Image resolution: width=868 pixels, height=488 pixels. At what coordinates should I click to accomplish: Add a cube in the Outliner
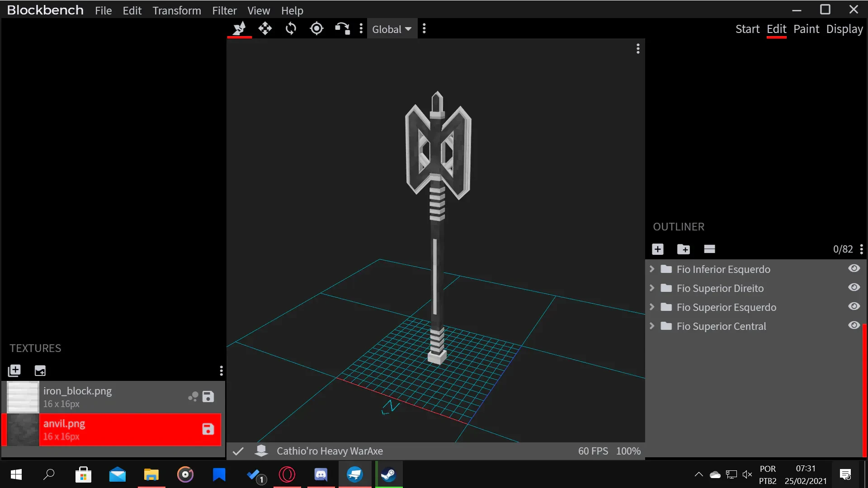click(658, 249)
